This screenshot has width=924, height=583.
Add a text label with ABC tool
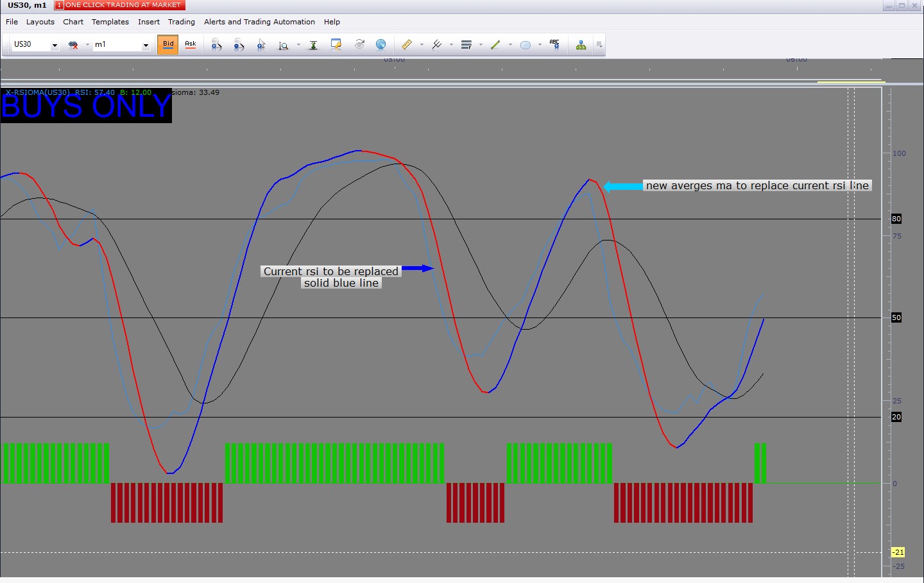[554, 44]
